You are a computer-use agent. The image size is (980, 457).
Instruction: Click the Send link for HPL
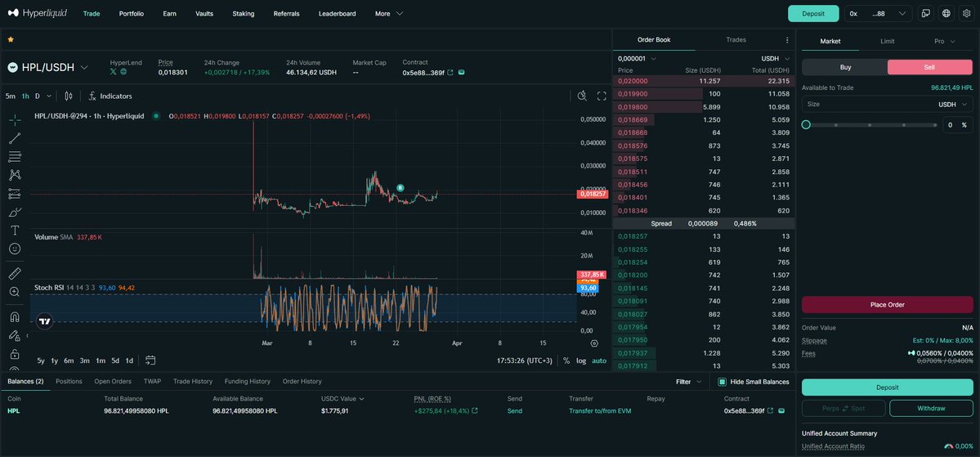coord(514,410)
